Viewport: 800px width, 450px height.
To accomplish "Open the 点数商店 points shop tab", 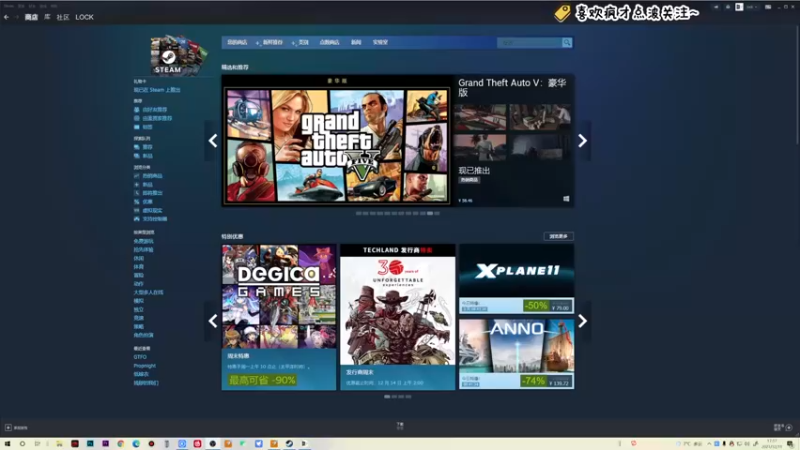I will click(330, 42).
